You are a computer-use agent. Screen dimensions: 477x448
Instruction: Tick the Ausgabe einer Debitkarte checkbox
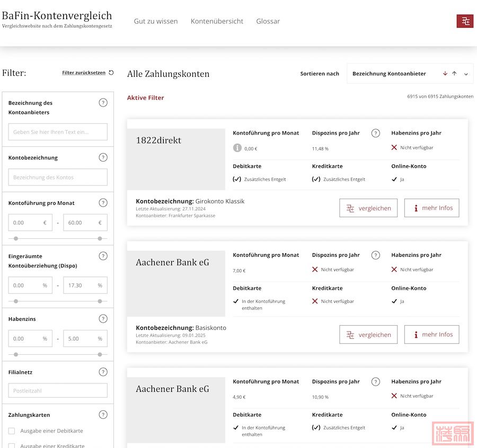pyautogui.click(x=12, y=431)
